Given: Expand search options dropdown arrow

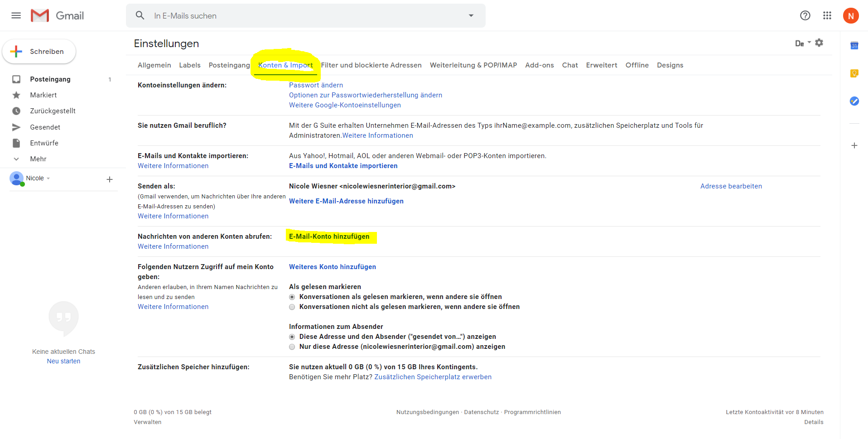Looking at the screenshot, I should (471, 16).
